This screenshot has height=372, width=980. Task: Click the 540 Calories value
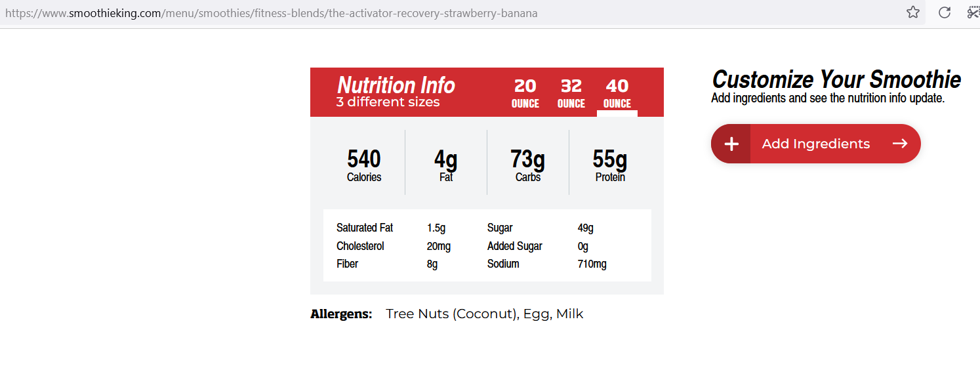coord(364,165)
